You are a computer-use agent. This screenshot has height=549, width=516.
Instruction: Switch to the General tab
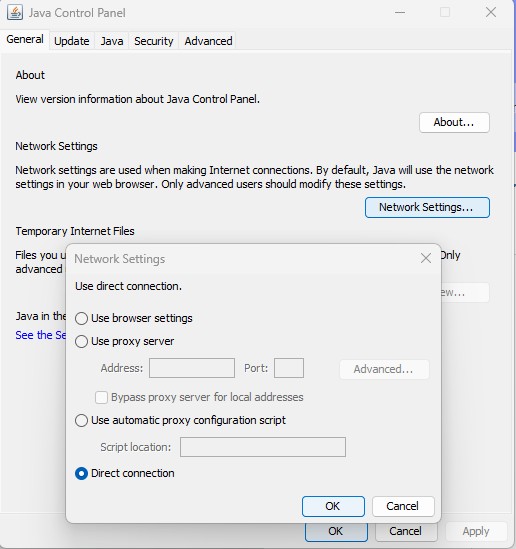pyautogui.click(x=25, y=39)
